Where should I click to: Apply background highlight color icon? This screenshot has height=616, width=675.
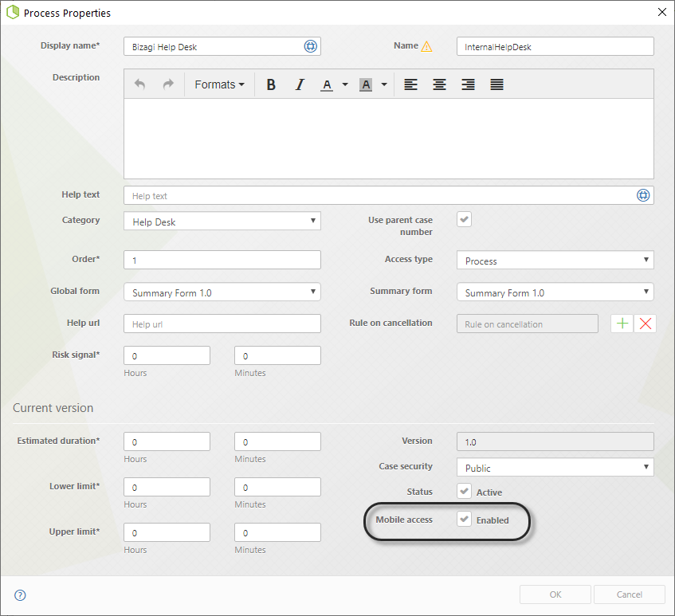coord(366,84)
